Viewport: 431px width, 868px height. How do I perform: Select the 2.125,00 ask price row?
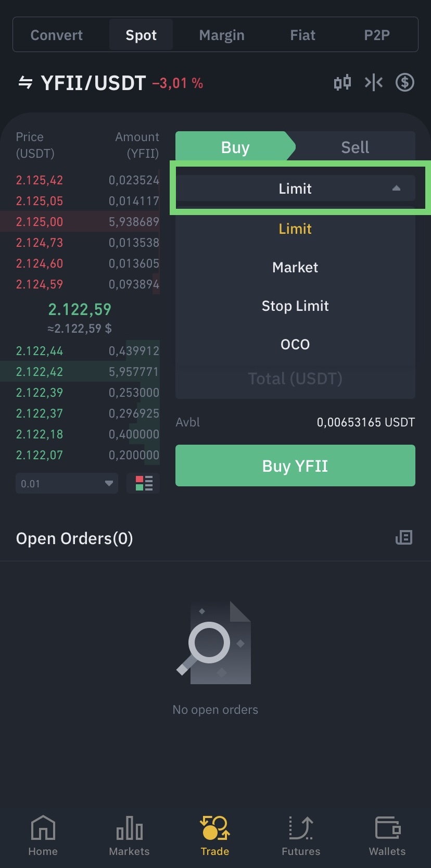tap(80, 221)
